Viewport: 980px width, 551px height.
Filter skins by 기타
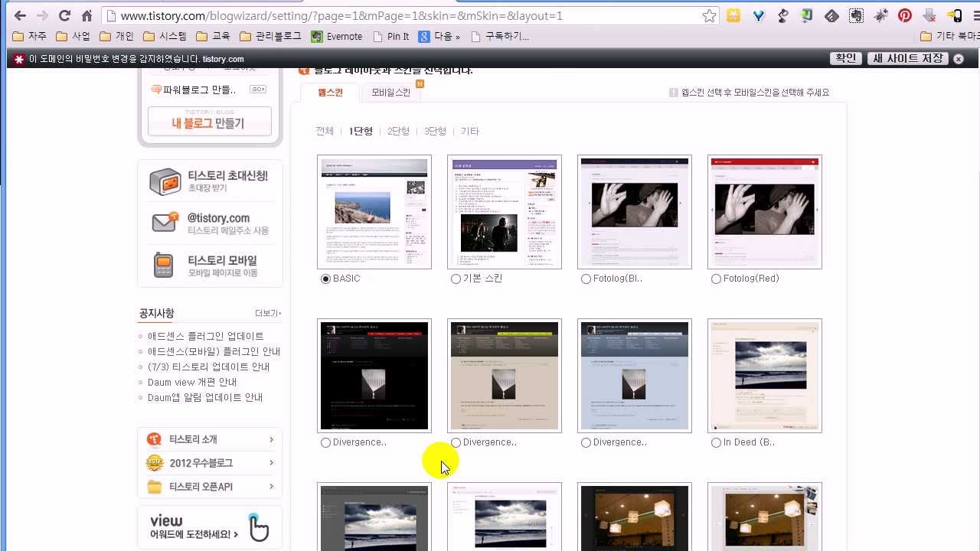[469, 132]
